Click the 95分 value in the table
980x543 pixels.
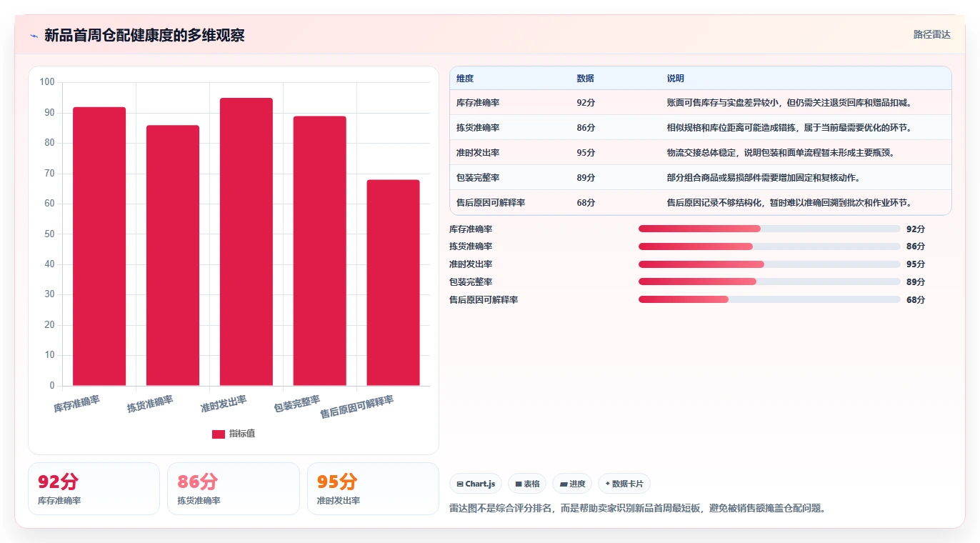[586, 153]
